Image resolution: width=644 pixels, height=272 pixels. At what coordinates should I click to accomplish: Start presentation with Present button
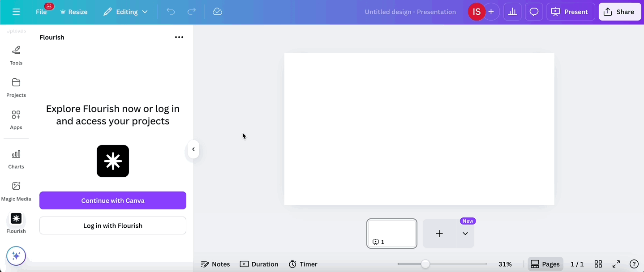(x=571, y=12)
